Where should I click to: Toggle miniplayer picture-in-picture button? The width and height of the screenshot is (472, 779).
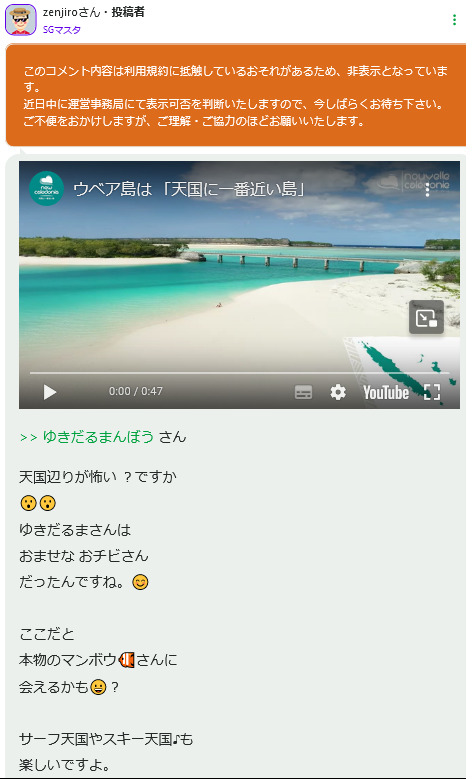point(426,317)
